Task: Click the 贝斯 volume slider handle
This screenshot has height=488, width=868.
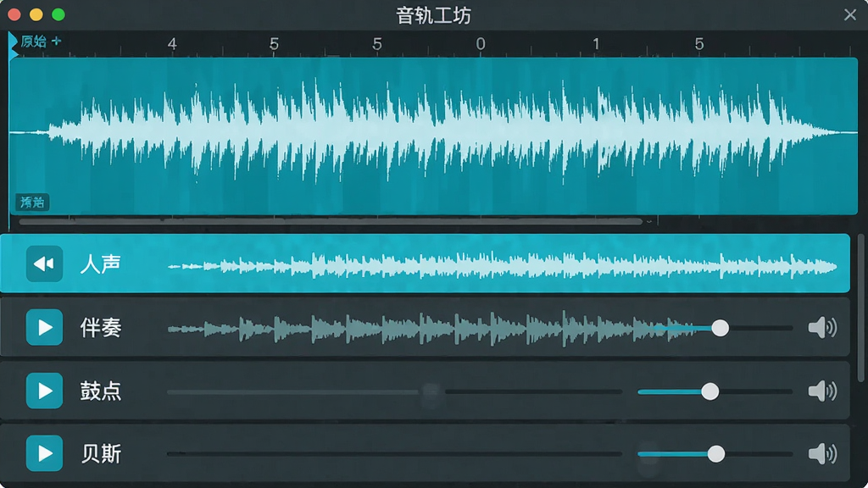Action: 716,454
